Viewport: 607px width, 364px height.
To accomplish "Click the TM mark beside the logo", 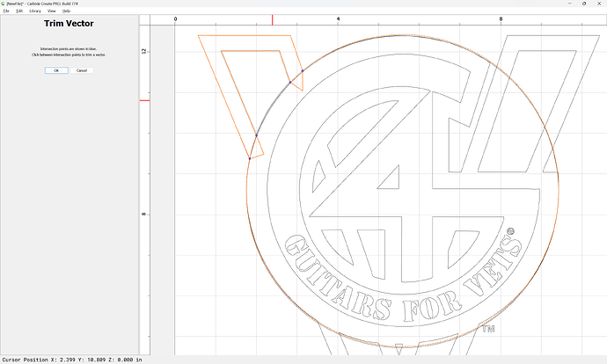I will click(488, 329).
